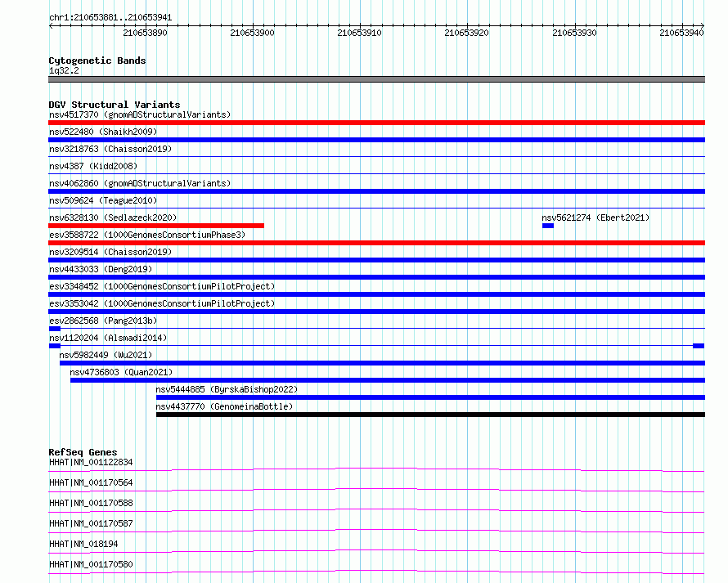728x583 pixels.
Task: Click the HHAT|NM_001122834 transcript label
Action: click(91, 462)
